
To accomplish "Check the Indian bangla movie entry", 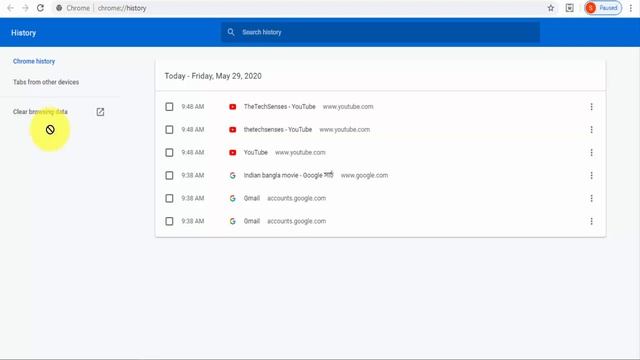I will (169, 175).
